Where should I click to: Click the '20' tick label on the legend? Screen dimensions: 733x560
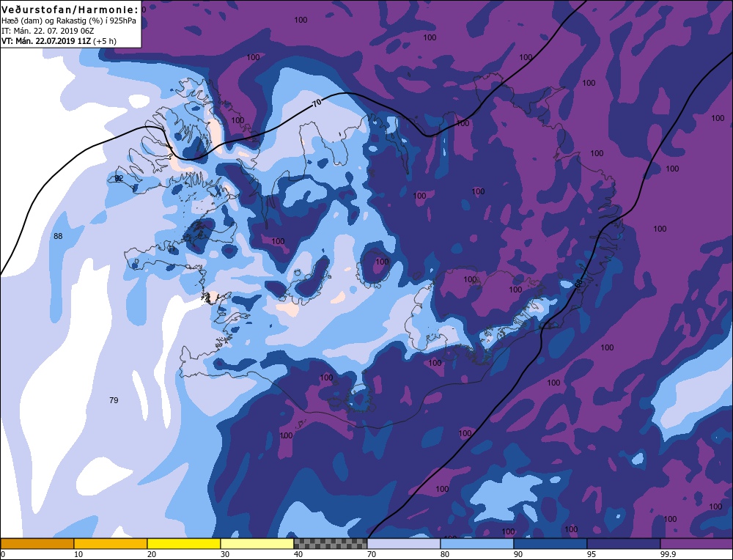[x=151, y=554]
